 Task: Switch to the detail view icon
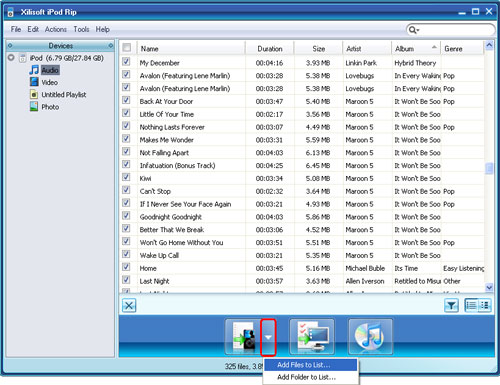tap(484, 305)
